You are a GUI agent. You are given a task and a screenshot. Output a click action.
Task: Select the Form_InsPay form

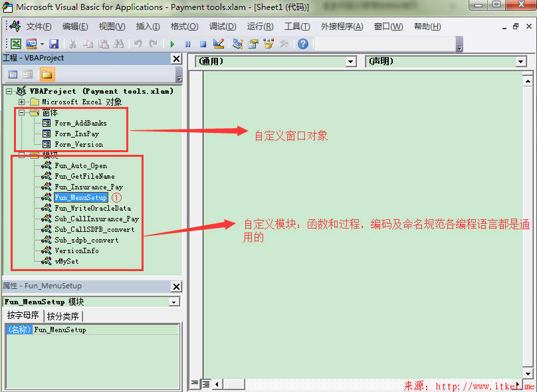tap(76, 134)
